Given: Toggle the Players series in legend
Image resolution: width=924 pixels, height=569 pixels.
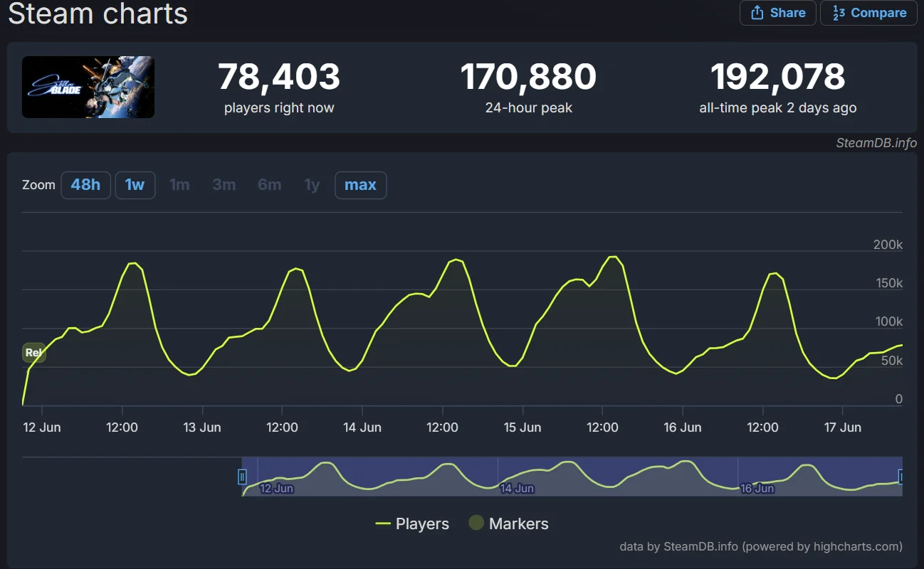Looking at the screenshot, I should click(412, 524).
